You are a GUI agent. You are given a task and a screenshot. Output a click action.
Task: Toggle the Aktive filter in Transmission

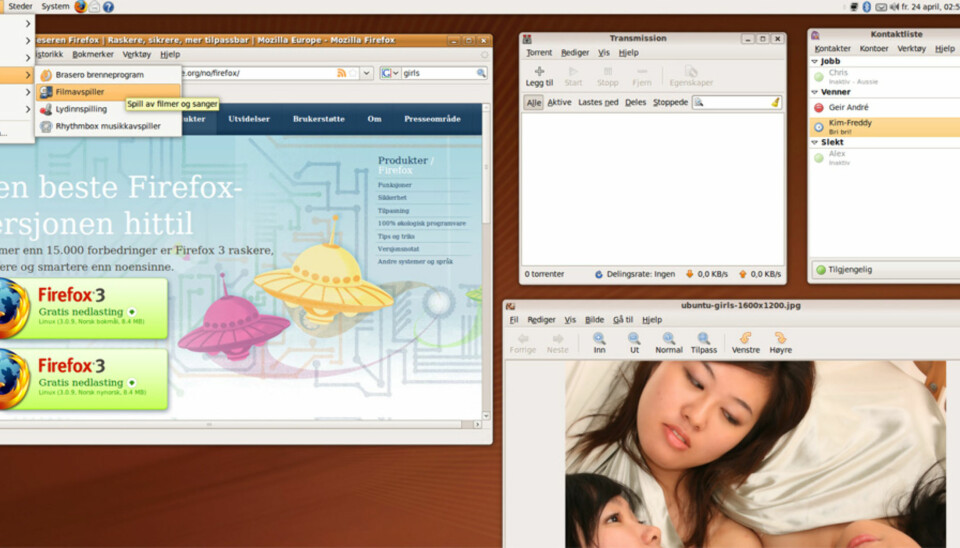[x=559, y=102]
